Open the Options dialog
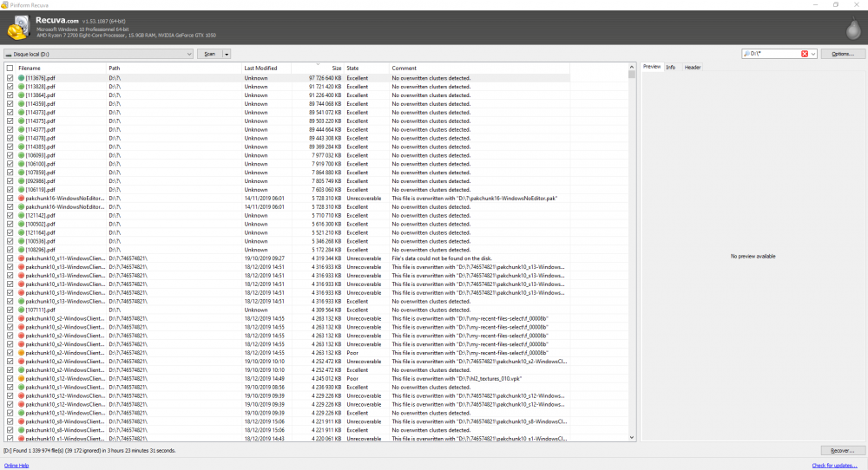Image resolution: width=868 pixels, height=470 pixels. point(842,54)
